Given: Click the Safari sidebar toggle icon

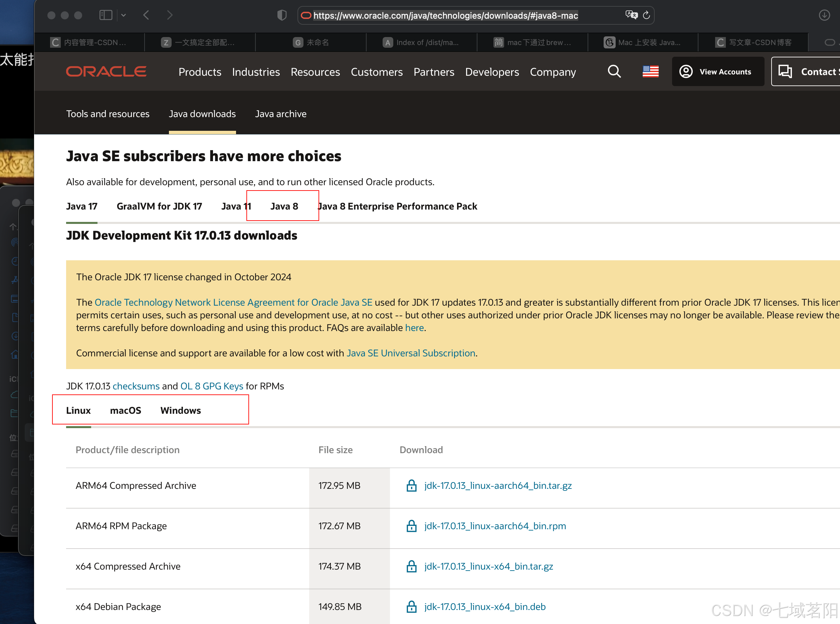Looking at the screenshot, I should [x=106, y=15].
